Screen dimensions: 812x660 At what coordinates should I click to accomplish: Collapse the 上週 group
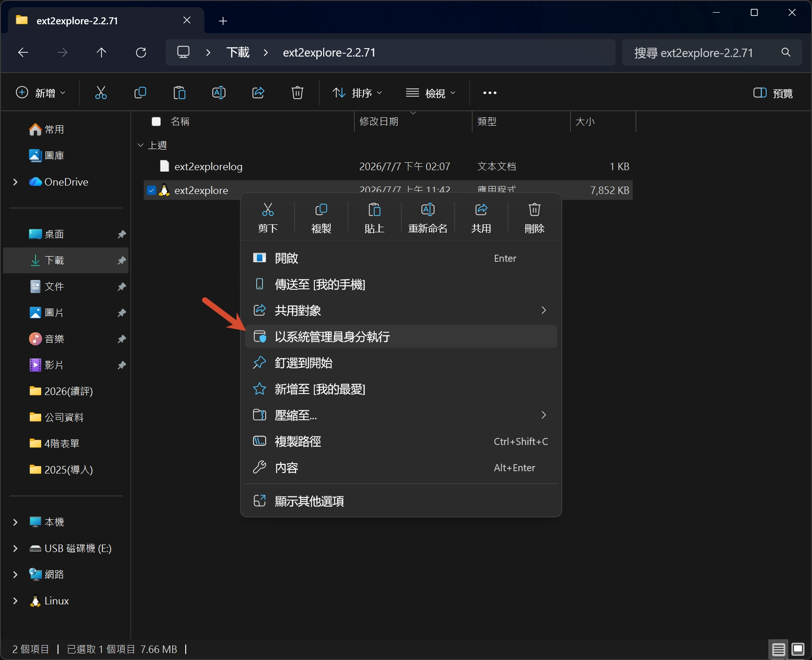(x=140, y=145)
